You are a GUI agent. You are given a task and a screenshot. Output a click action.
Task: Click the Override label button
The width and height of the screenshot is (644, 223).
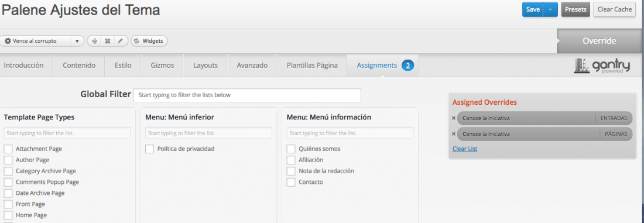(x=600, y=41)
